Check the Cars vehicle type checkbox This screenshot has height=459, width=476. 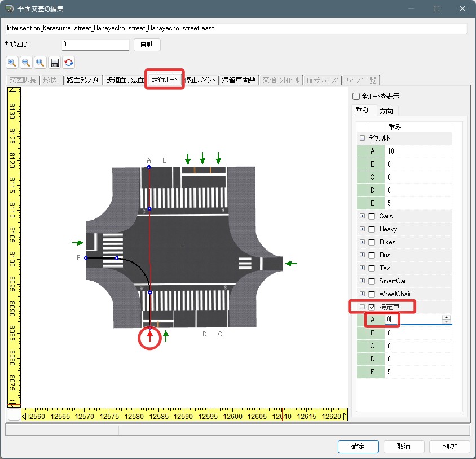click(x=372, y=216)
